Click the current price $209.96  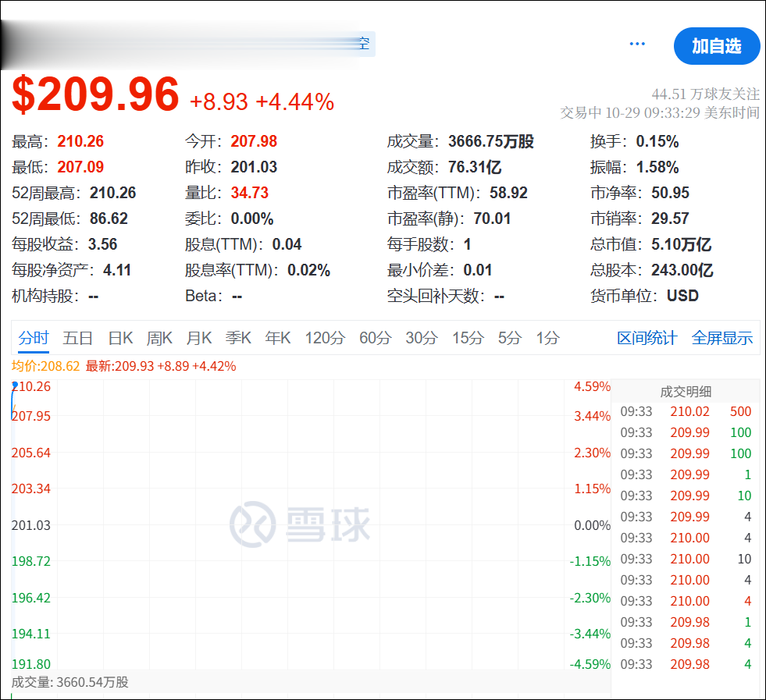pyautogui.click(x=94, y=94)
